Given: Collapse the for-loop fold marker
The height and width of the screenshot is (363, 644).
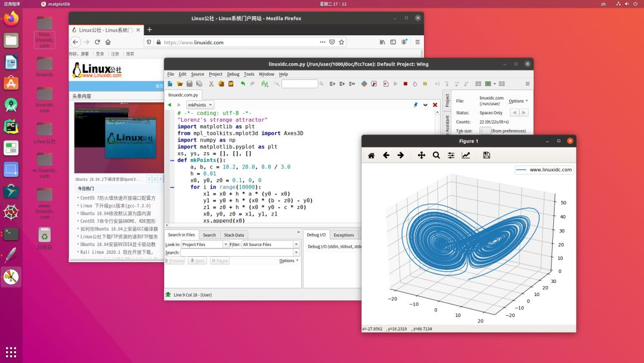Looking at the screenshot, I should 172,187.
